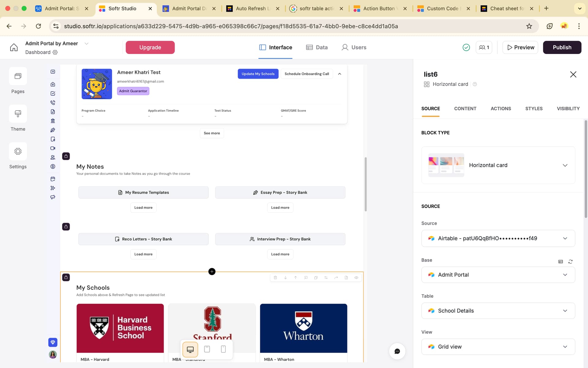
Task: Click the Wharton card image
Action: pyautogui.click(x=303, y=328)
